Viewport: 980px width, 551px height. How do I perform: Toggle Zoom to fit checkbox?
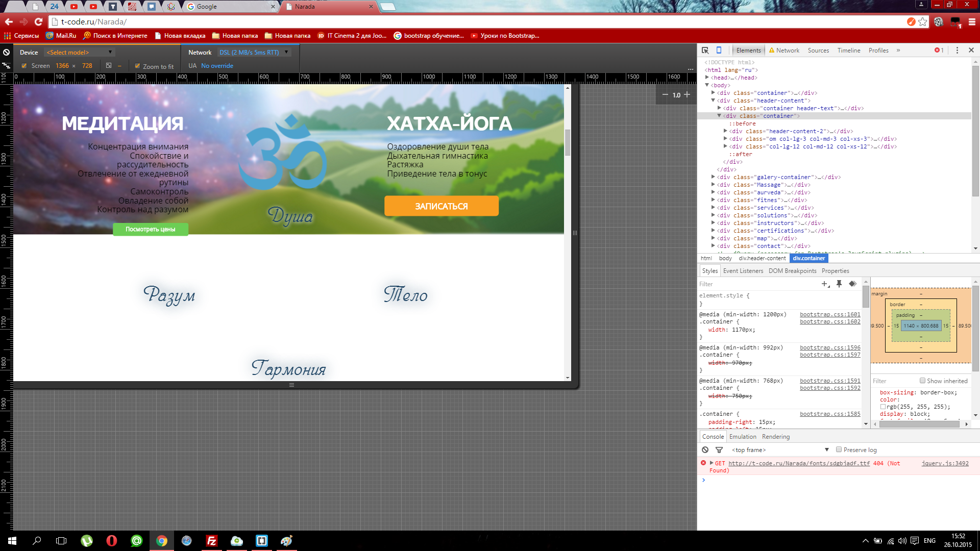coord(137,66)
